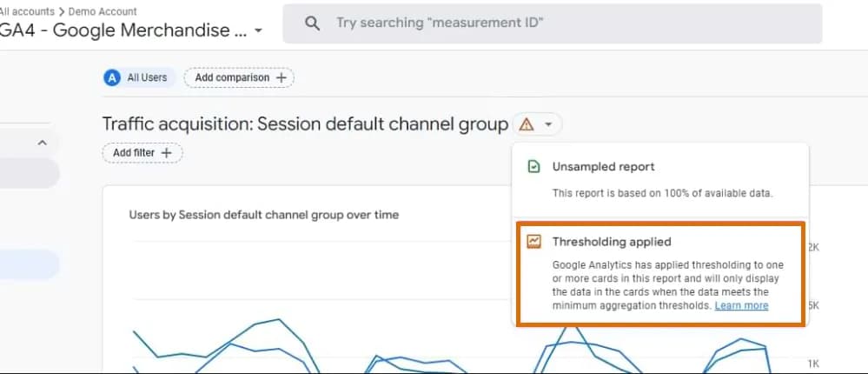Click the "Users by Session default channel group over time" title
This screenshot has width=868, height=374.
(x=263, y=215)
